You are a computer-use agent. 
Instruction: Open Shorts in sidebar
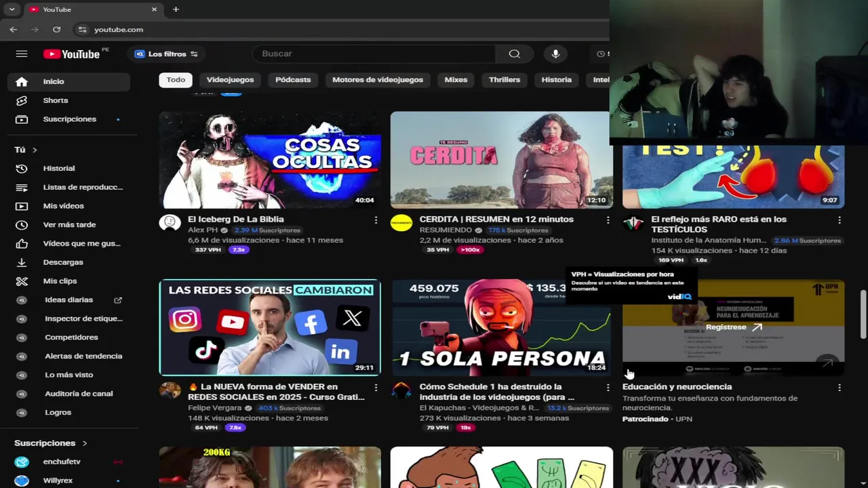(x=68, y=100)
